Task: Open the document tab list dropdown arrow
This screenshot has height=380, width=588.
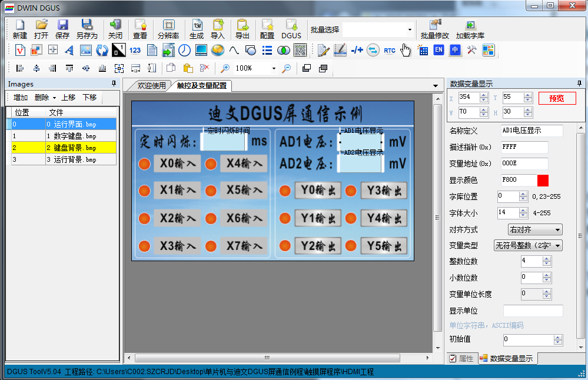Action: tap(436, 86)
